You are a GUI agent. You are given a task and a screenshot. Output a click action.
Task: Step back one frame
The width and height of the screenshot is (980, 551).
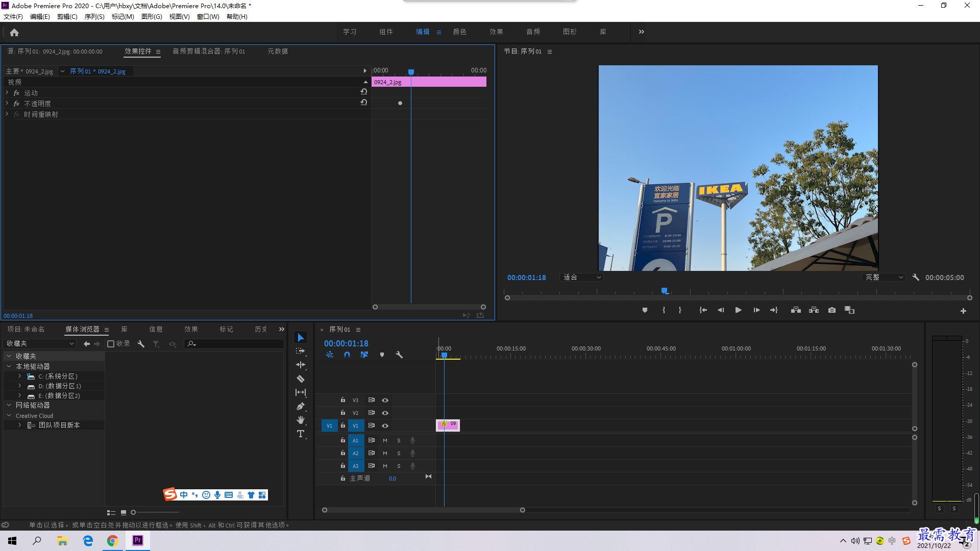(721, 310)
